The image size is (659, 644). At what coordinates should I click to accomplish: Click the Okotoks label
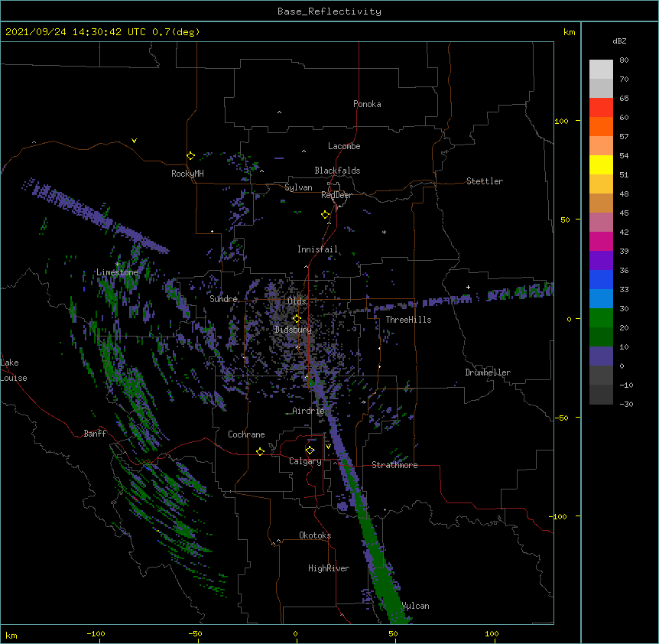click(315, 535)
